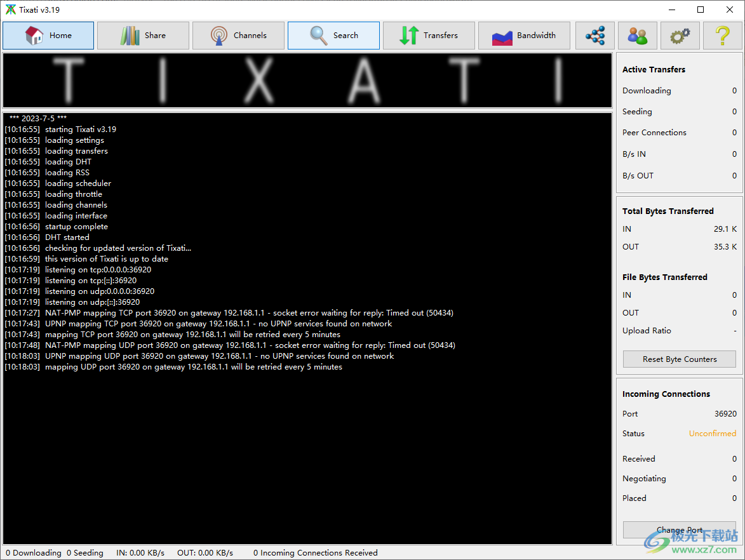Click the Change Port button

(x=679, y=530)
